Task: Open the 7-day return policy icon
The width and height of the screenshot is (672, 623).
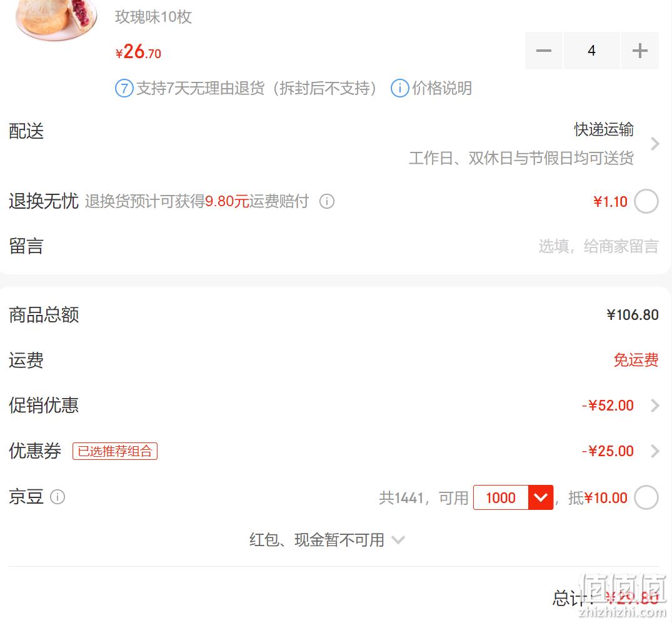Action: click(124, 88)
